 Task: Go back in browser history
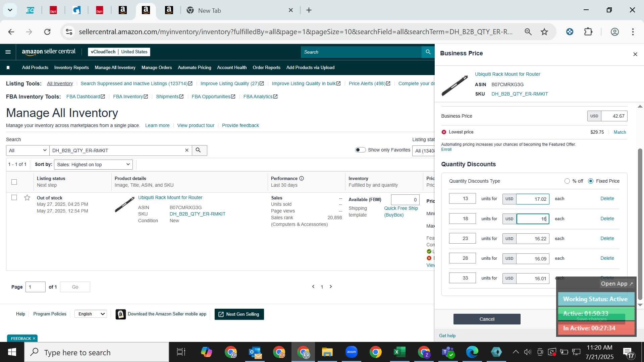pyautogui.click(x=11, y=32)
